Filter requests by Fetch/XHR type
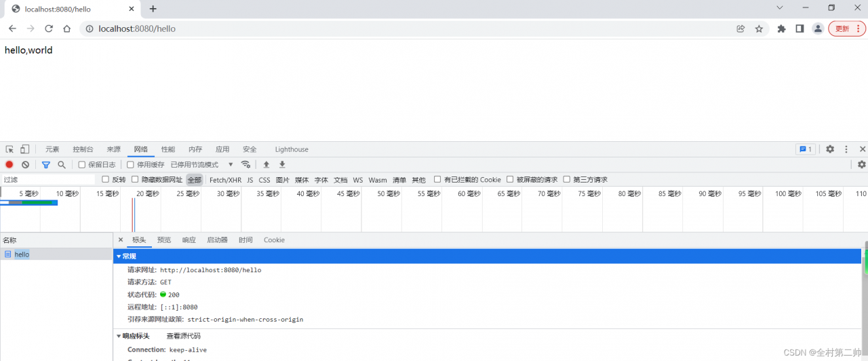Screen dimensions: 868x361 click(x=225, y=180)
